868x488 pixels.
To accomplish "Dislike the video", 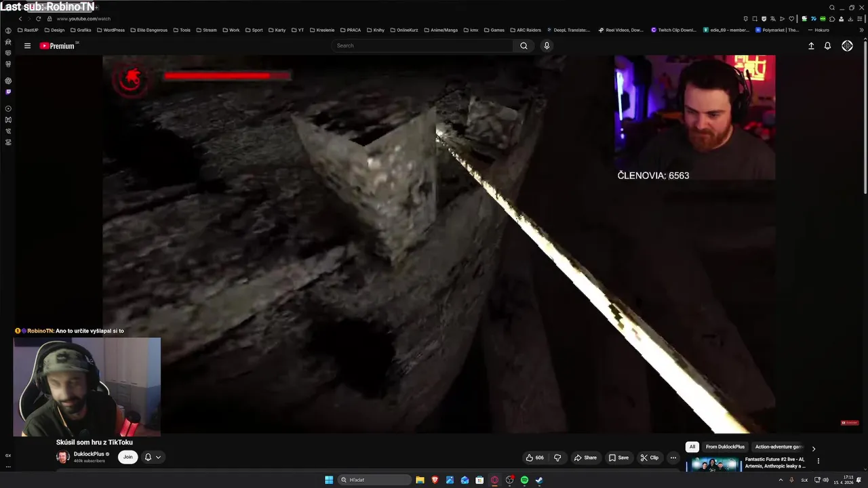I will (x=557, y=457).
